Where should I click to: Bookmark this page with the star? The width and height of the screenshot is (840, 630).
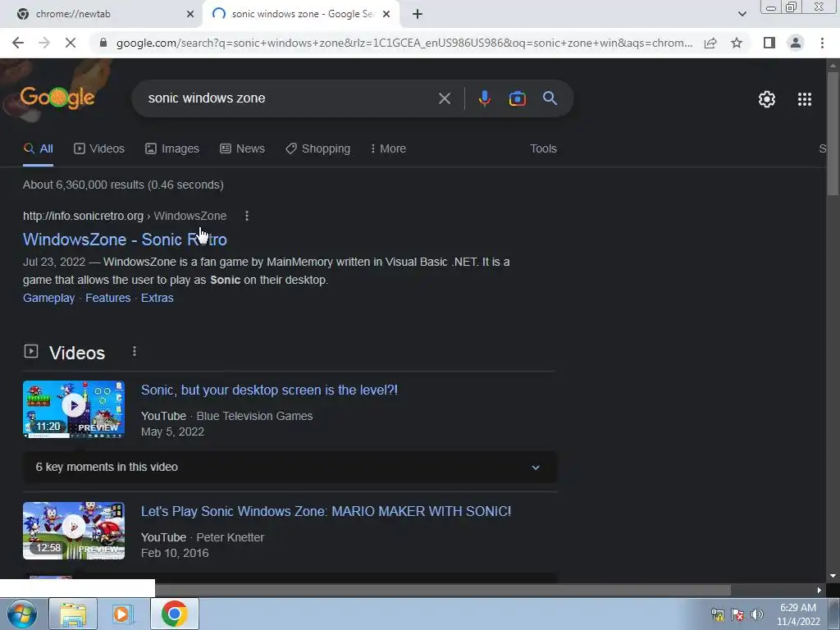[x=737, y=43]
